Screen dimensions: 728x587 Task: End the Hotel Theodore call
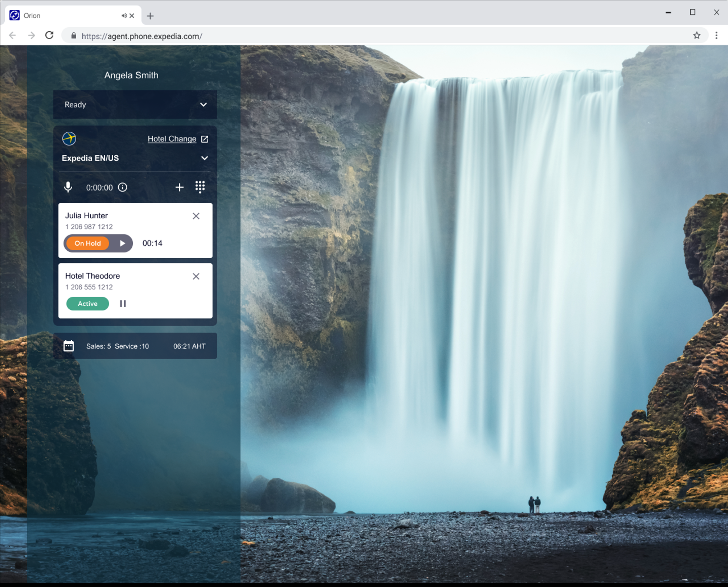[196, 276]
